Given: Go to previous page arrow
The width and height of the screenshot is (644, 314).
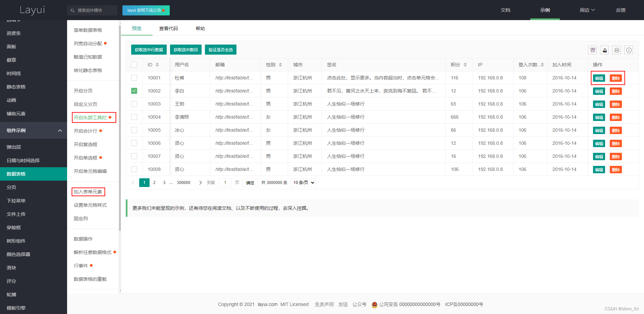Looking at the screenshot, I should (133, 183).
